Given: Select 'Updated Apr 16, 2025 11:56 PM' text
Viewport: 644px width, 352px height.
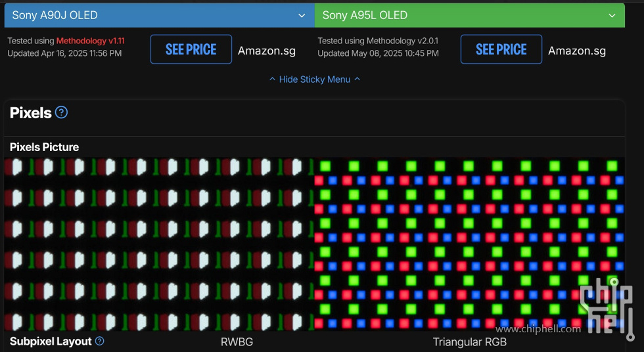Looking at the screenshot, I should pos(64,53).
